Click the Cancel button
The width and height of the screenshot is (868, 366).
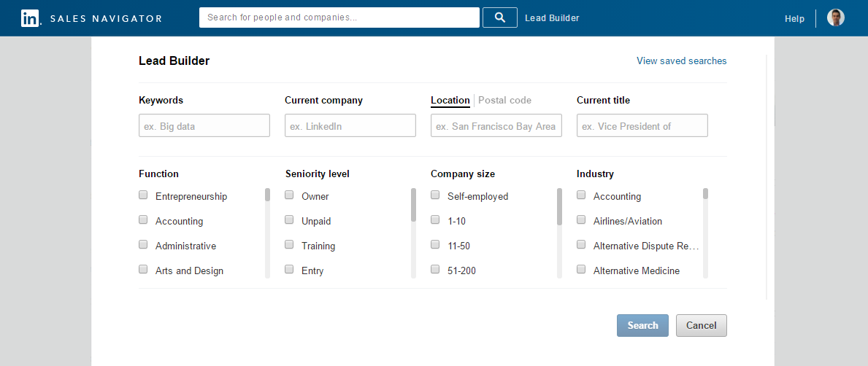[x=702, y=326]
